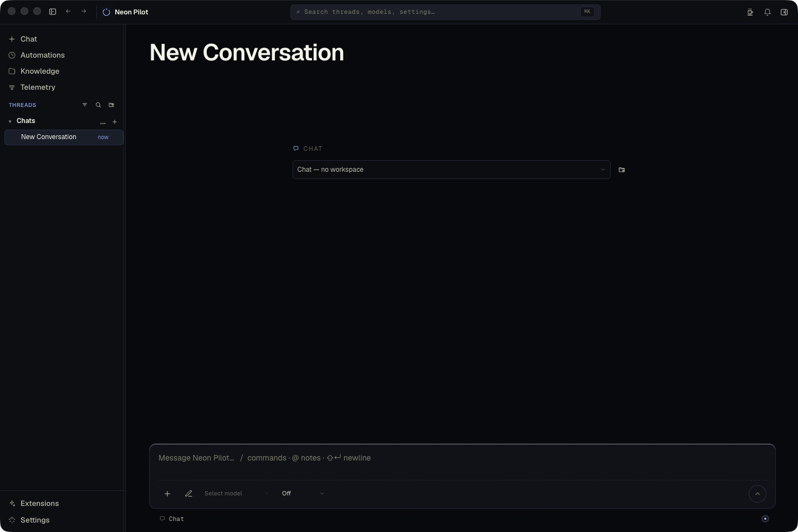Screen dimensions: 798x532
Task: Click the status indicator dot bottom right
Action: [765, 519]
